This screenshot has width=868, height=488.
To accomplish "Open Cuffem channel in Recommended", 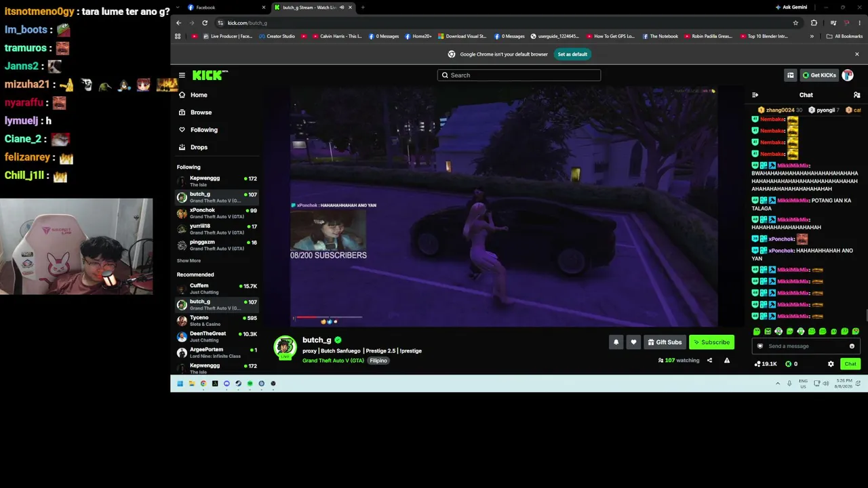I will tap(217, 288).
